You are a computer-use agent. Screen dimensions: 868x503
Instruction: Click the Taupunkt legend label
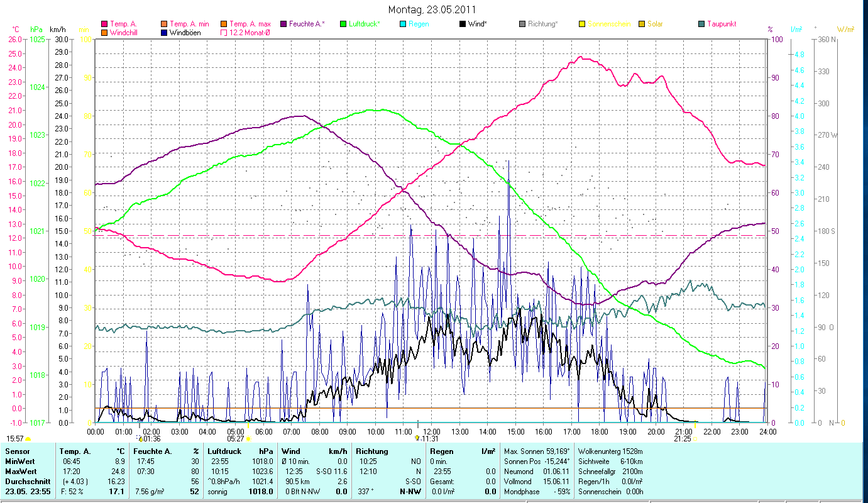tap(721, 24)
